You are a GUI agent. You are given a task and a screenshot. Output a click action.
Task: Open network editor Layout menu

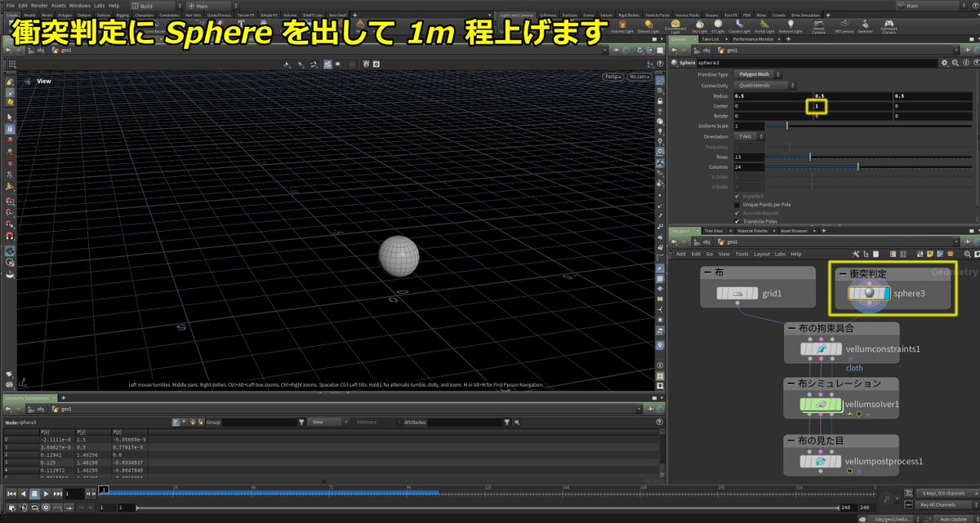pos(761,254)
